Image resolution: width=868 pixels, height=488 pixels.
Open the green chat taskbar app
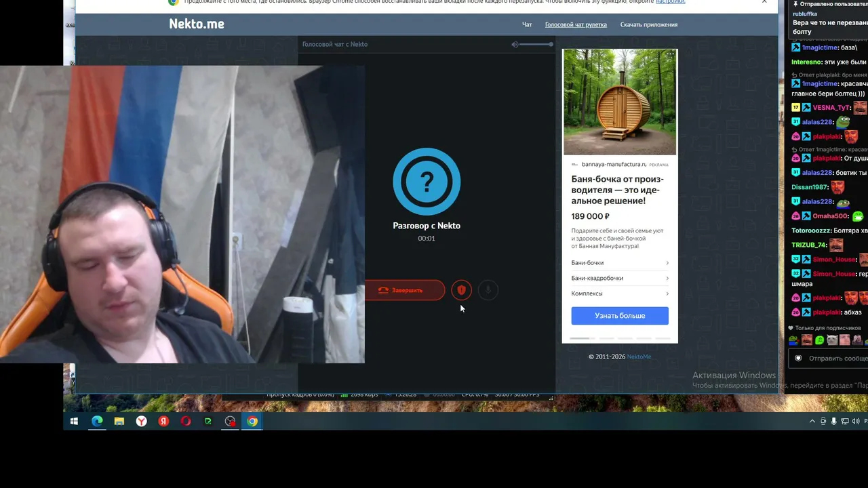(x=208, y=421)
